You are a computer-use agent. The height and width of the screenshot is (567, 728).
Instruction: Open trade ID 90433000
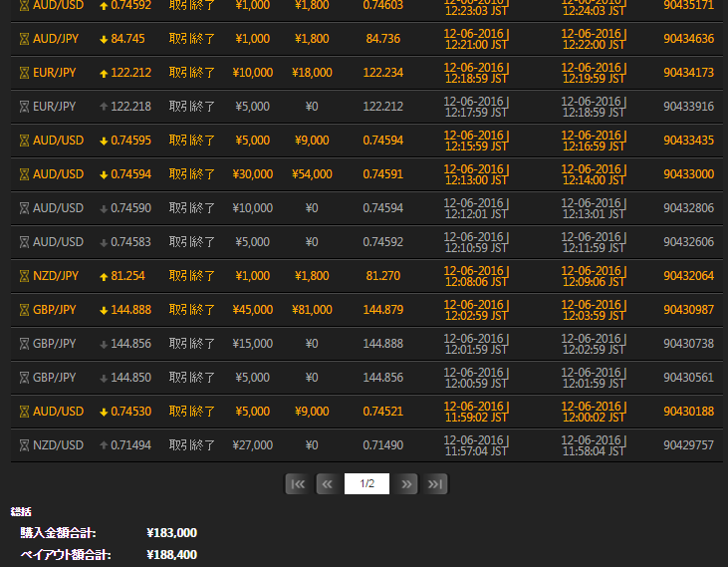pos(688,174)
